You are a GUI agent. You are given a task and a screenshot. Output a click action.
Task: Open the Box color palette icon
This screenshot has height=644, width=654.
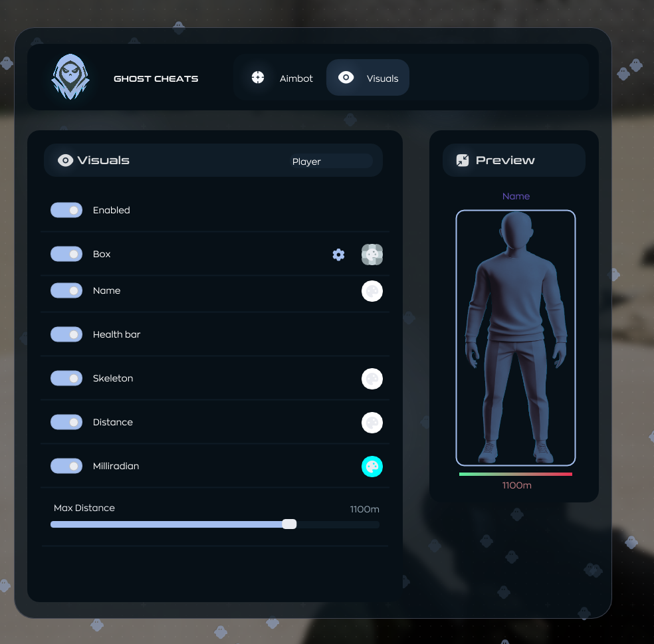(x=372, y=255)
